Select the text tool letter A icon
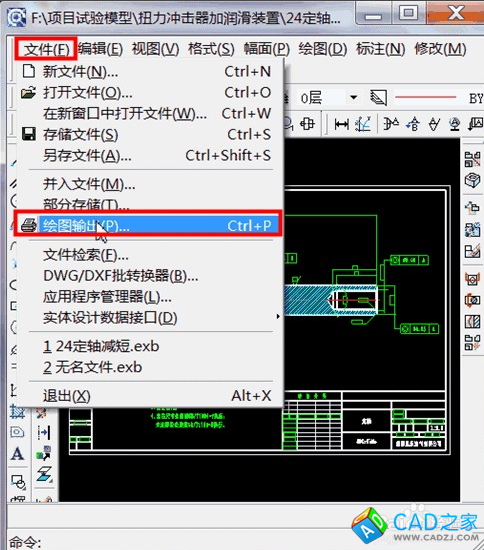Viewport: 484px width, 550px height. pyautogui.click(x=17, y=454)
